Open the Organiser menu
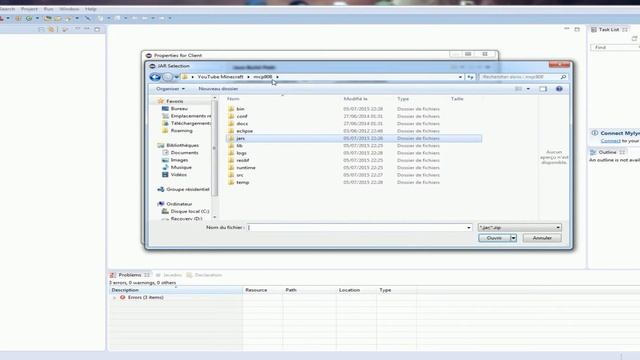 170,89
